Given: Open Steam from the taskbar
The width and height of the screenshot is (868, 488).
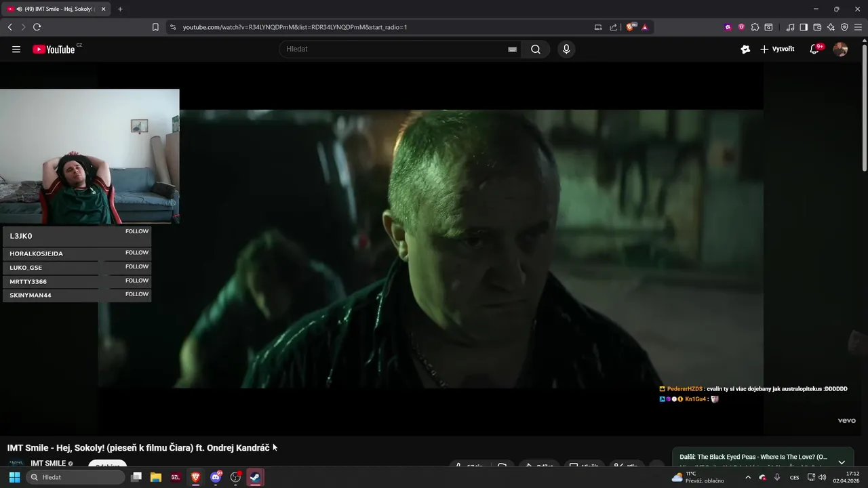Looking at the screenshot, I should 255,477.
